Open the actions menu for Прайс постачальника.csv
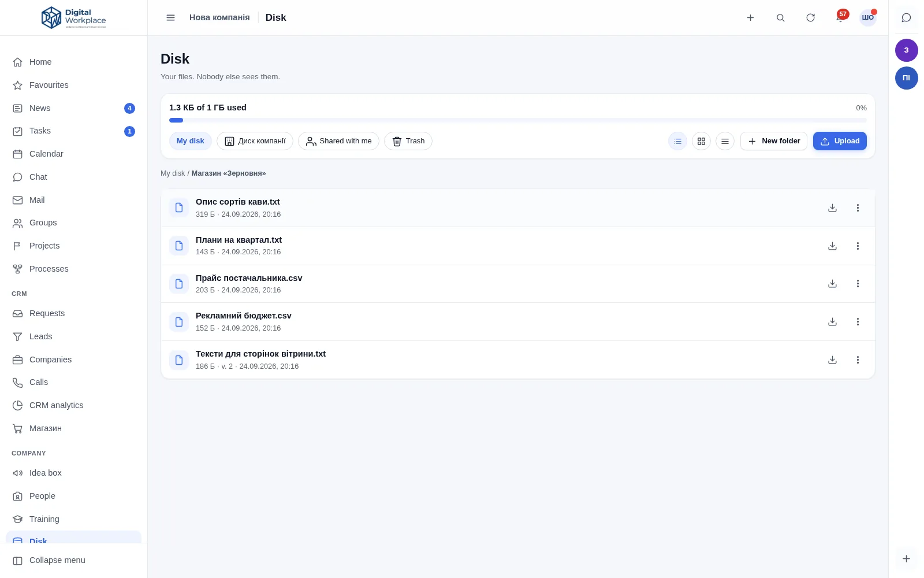Viewport: 924px width, 578px height. [858, 284]
